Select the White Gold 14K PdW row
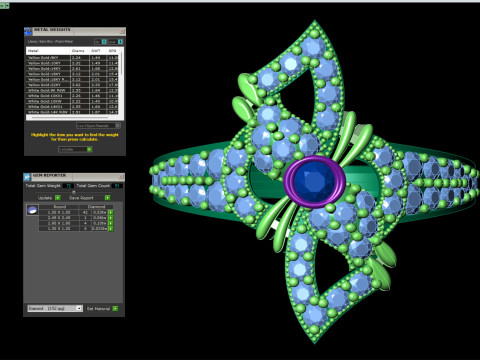This screenshot has width=480, height=360. pyautogui.click(x=72, y=112)
